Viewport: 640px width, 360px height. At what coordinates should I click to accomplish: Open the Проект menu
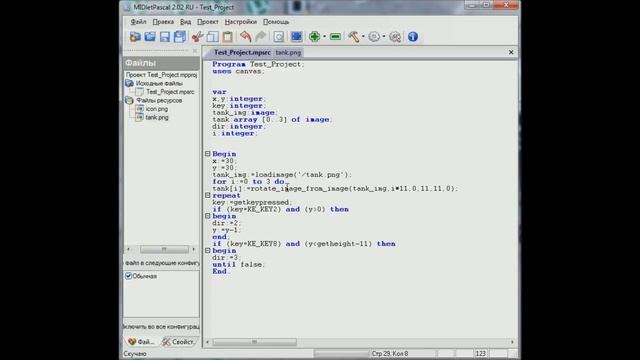coord(208,22)
